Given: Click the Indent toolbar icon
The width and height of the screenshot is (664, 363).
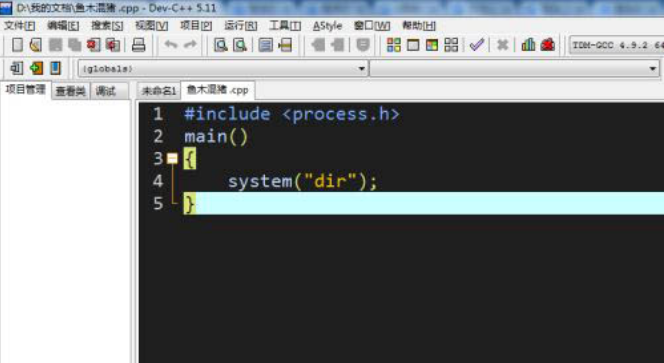Looking at the screenshot, I should [318, 45].
